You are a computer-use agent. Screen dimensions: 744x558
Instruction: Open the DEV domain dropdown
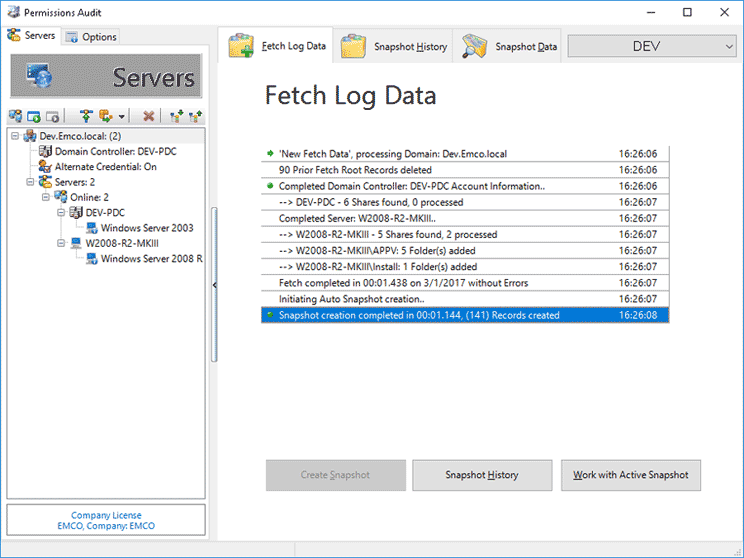click(x=647, y=46)
